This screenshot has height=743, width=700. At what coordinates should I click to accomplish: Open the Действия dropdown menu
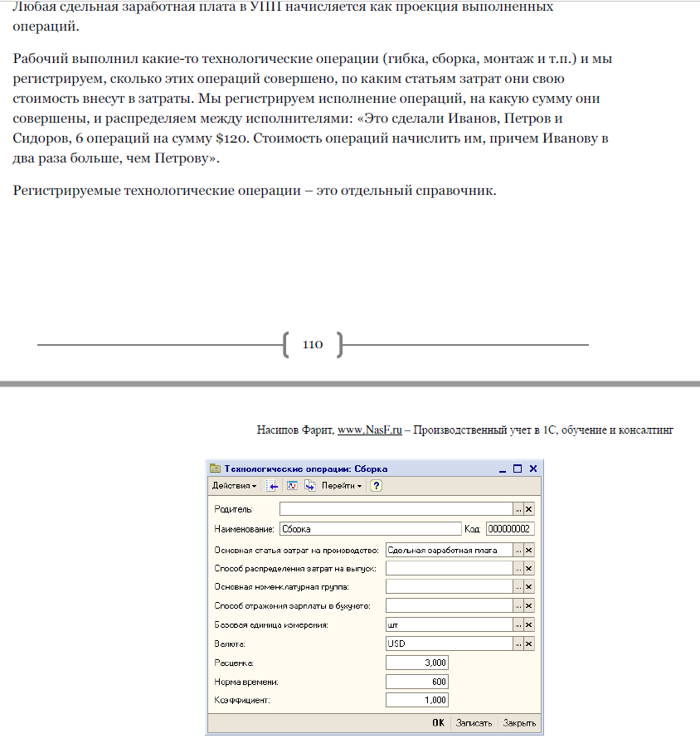click(x=234, y=486)
